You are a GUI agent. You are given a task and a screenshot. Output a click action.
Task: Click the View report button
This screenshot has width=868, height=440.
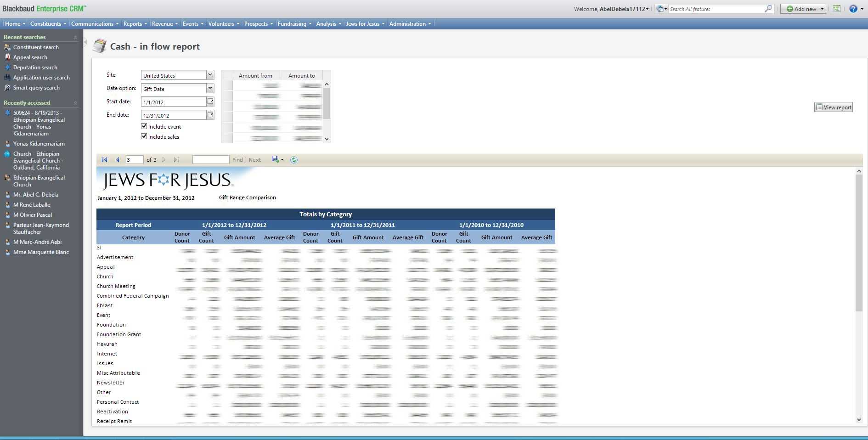[834, 107]
